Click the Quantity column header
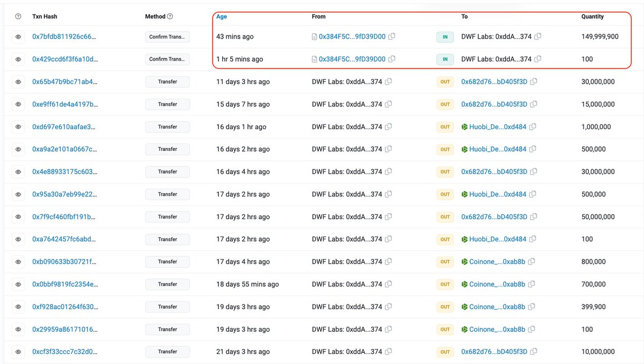The width and height of the screenshot is (644, 364). click(592, 17)
